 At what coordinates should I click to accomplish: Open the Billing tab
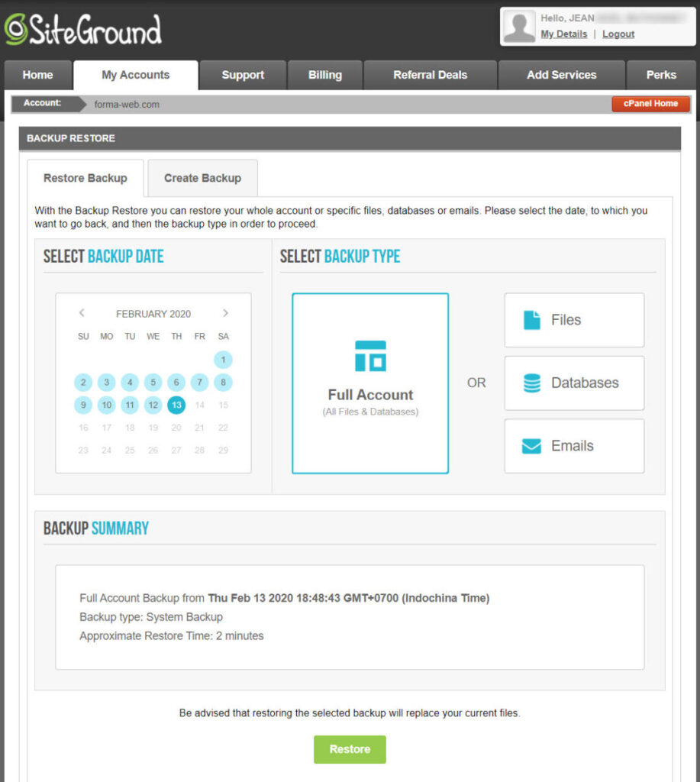point(325,76)
